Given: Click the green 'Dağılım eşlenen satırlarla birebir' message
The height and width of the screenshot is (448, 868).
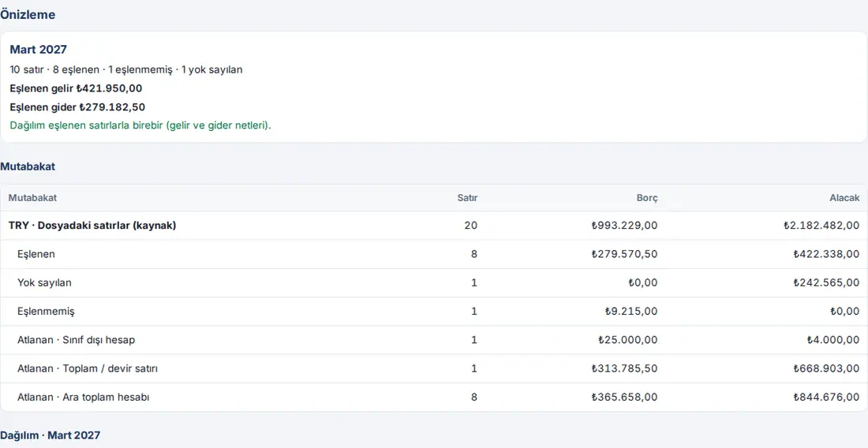Looking at the screenshot, I should point(140,125).
